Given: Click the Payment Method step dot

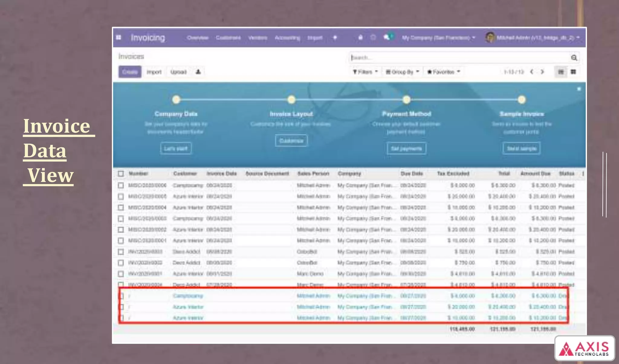Looking at the screenshot, I should click(x=407, y=100).
